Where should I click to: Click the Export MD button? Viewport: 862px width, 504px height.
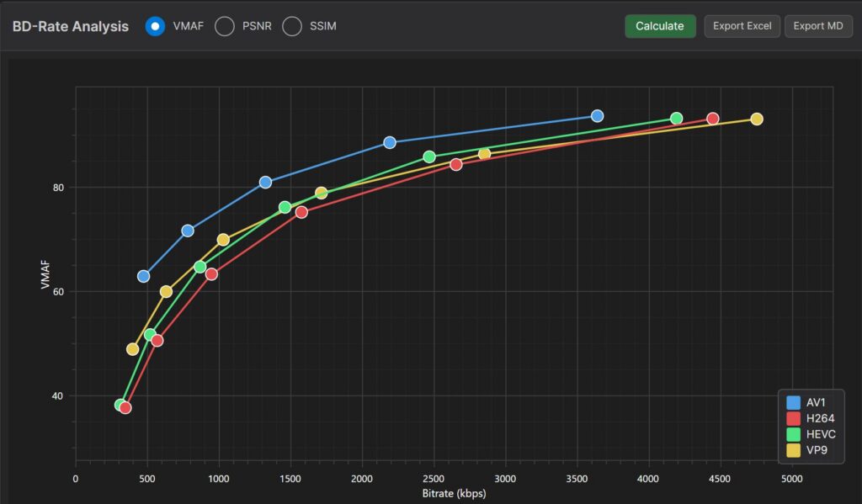[818, 26]
